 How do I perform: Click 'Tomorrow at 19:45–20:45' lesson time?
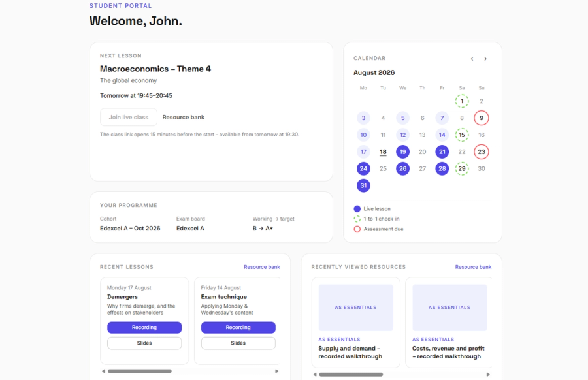coord(136,95)
